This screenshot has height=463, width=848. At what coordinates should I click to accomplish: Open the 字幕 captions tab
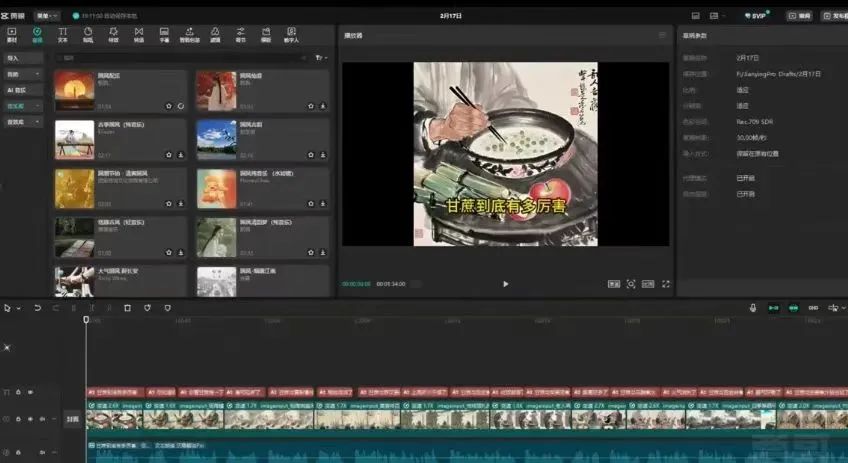pos(164,35)
